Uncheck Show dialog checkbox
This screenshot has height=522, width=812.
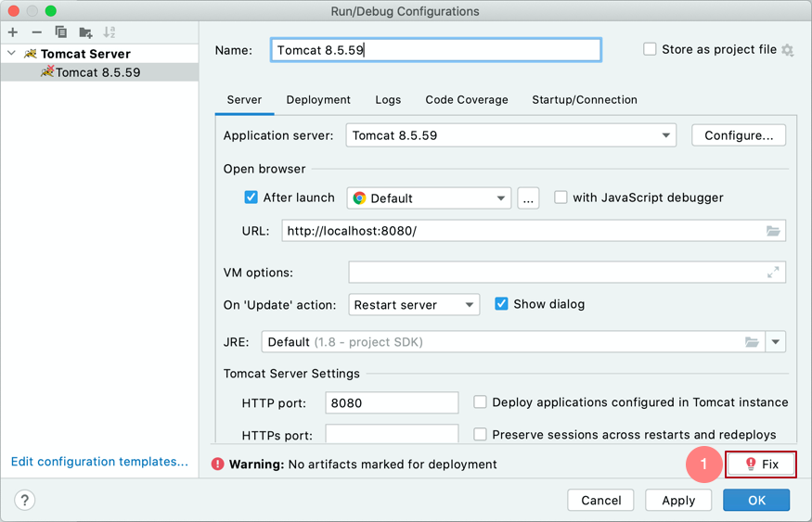501,304
